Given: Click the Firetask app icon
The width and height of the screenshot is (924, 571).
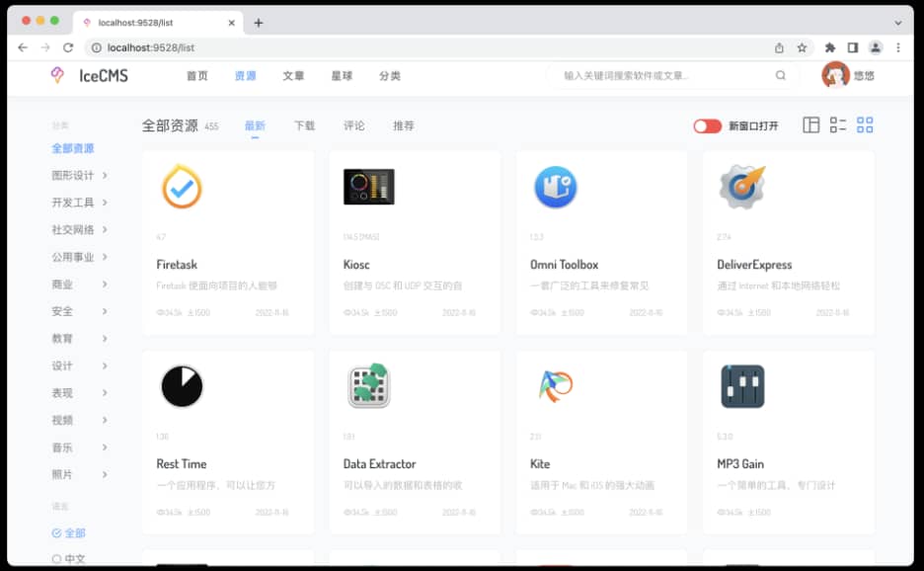Looking at the screenshot, I should [x=182, y=188].
